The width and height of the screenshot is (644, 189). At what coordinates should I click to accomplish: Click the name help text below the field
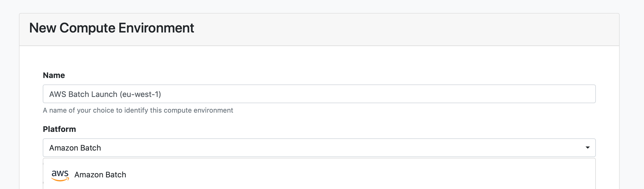click(138, 110)
